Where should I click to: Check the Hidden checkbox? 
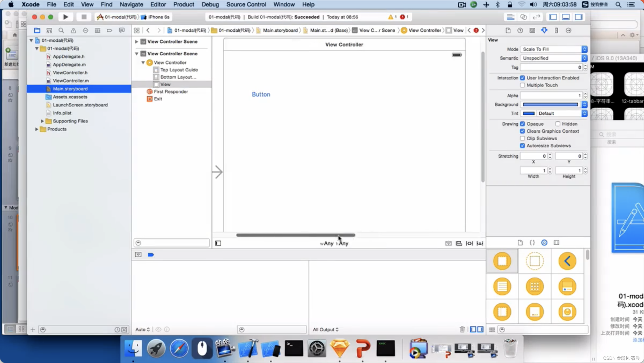click(x=558, y=124)
